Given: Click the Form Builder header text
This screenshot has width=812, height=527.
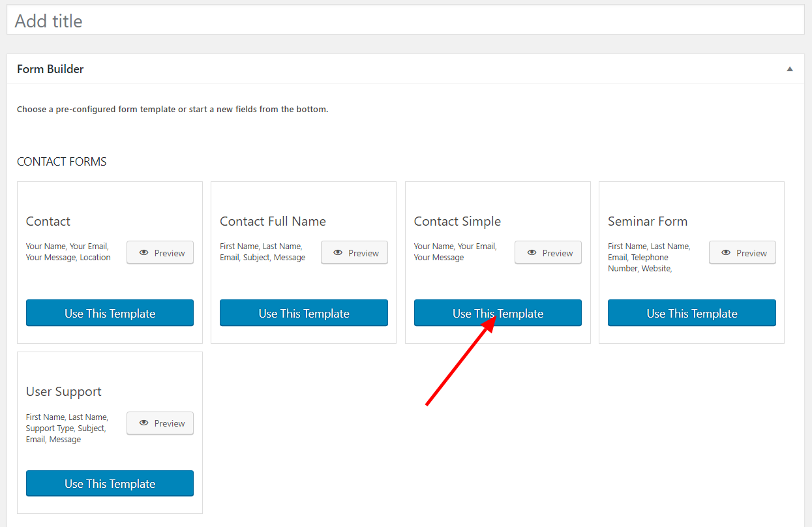Looking at the screenshot, I should [x=50, y=68].
